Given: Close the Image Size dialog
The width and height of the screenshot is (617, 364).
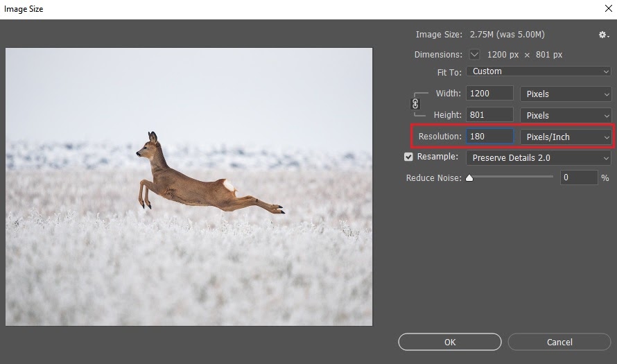Looking at the screenshot, I should (608, 8).
